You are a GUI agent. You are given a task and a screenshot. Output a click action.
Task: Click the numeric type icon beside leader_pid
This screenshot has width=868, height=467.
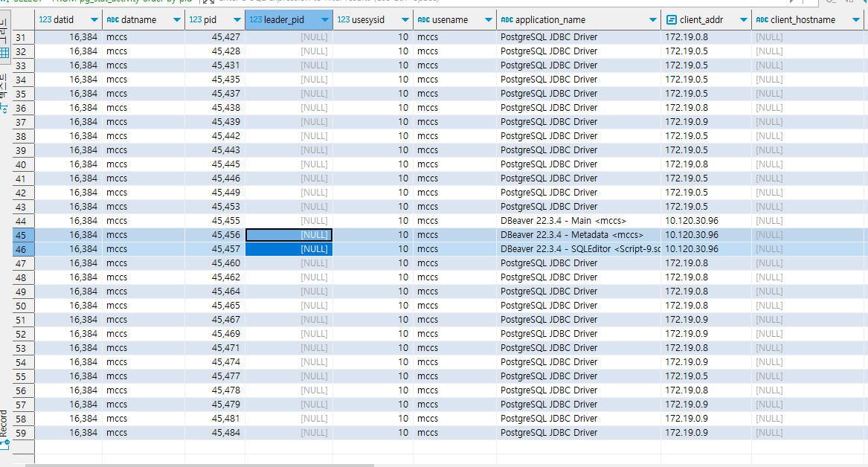(x=256, y=20)
